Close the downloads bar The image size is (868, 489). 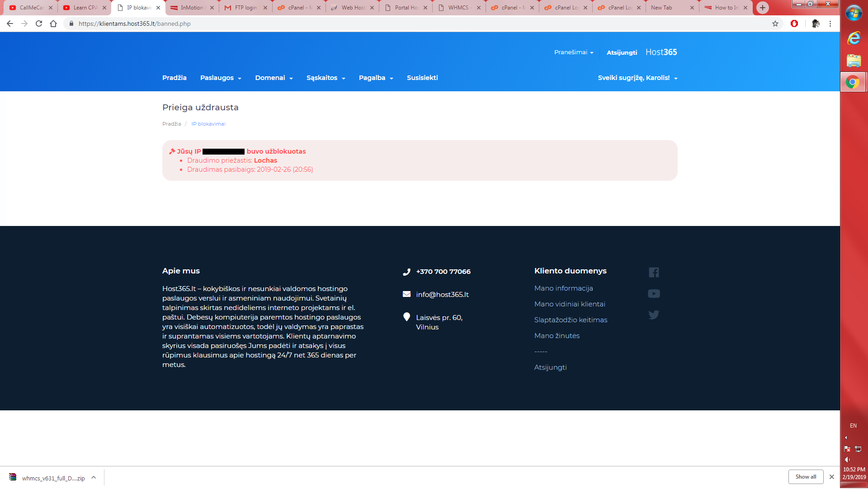[831, 477]
